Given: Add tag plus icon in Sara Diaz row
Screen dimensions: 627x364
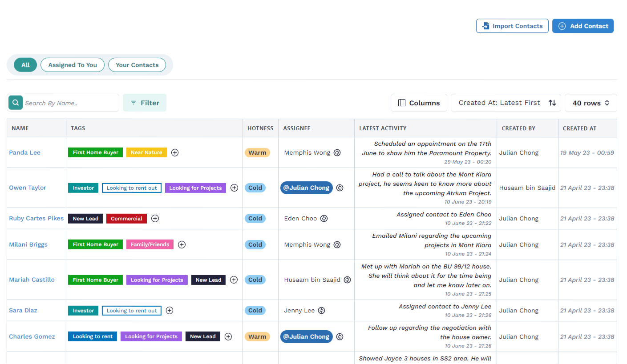Looking at the screenshot, I should 170,311.
